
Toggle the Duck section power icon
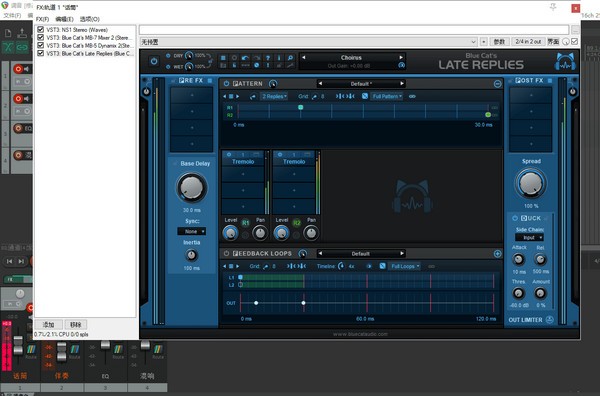coord(515,218)
